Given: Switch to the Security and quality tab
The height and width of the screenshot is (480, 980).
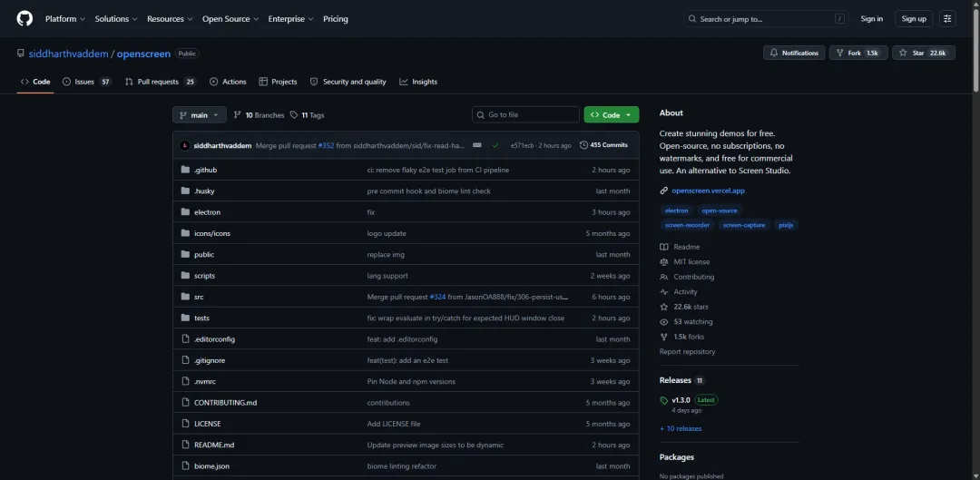Looking at the screenshot, I should coord(348,82).
